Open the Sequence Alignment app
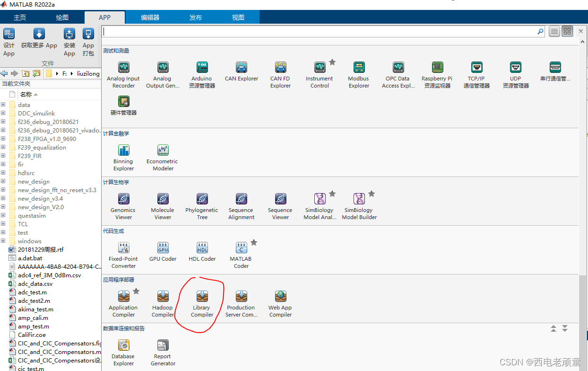The width and height of the screenshot is (588, 371). (x=241, y=206)
